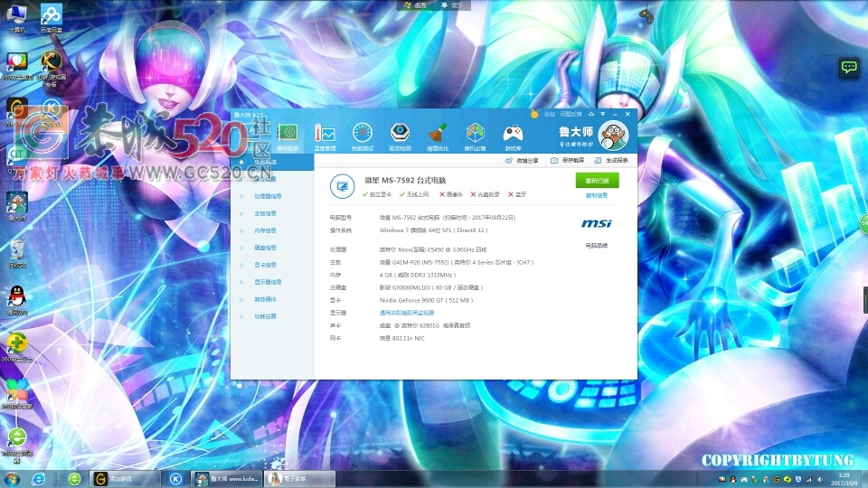The height and width of the screenshot is (488, 868).
Task: Select 其他硬件 in the sidebar
Action: coord(265,299)
